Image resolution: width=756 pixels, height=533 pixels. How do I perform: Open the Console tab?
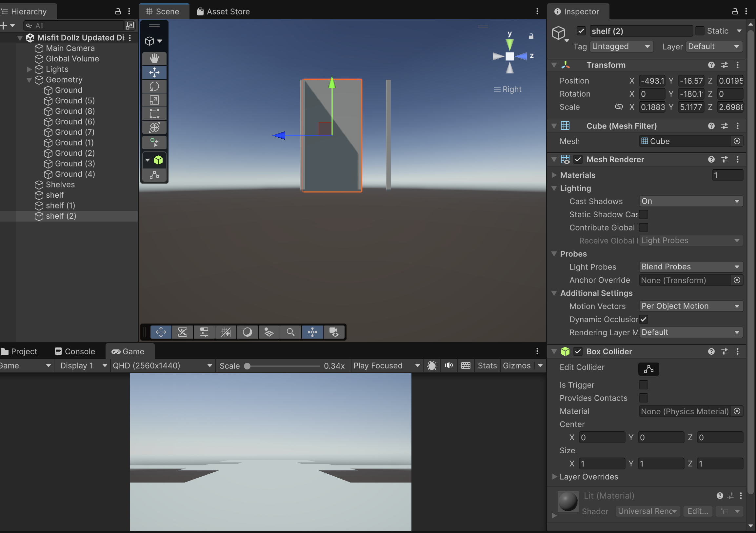[75, 351]
